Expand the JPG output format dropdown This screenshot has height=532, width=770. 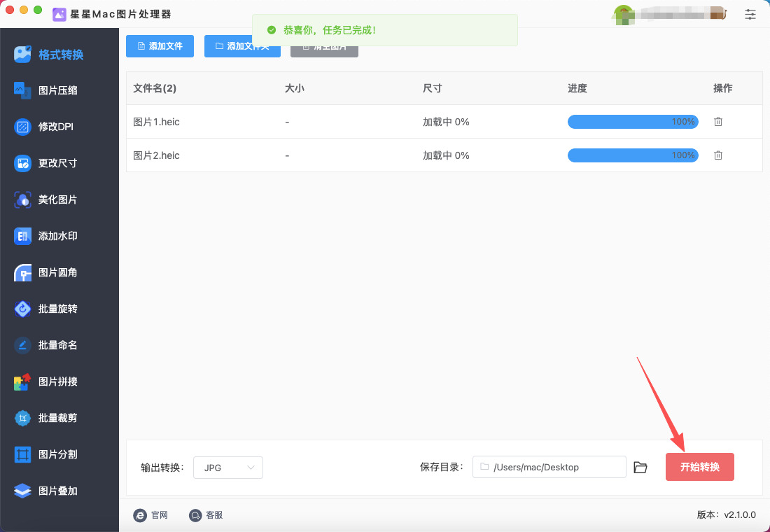point(228,468)
